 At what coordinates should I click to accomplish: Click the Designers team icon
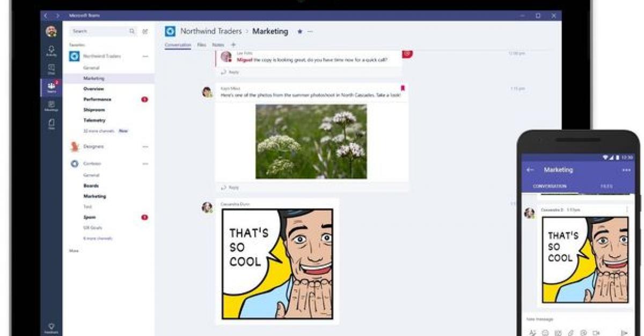[75, 146]
